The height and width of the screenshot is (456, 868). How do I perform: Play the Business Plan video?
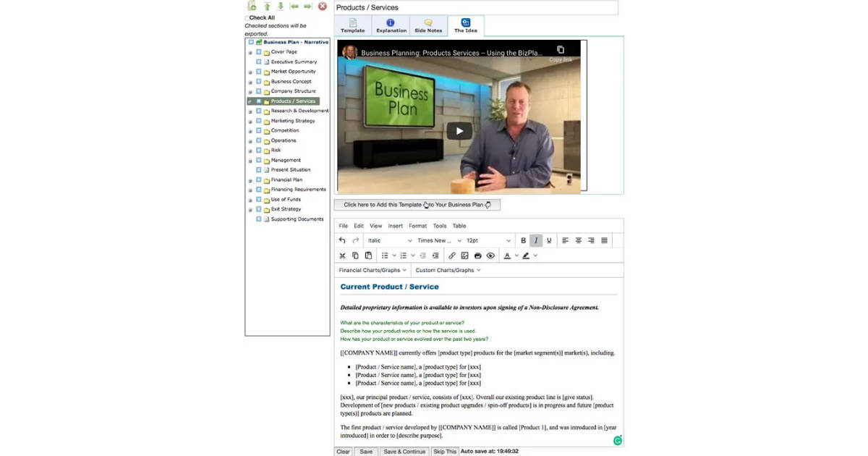point(459,131)
